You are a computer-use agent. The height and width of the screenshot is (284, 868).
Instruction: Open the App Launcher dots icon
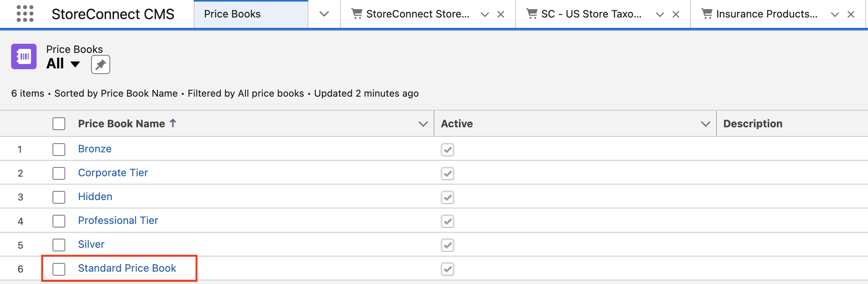(x=25, y=14)
